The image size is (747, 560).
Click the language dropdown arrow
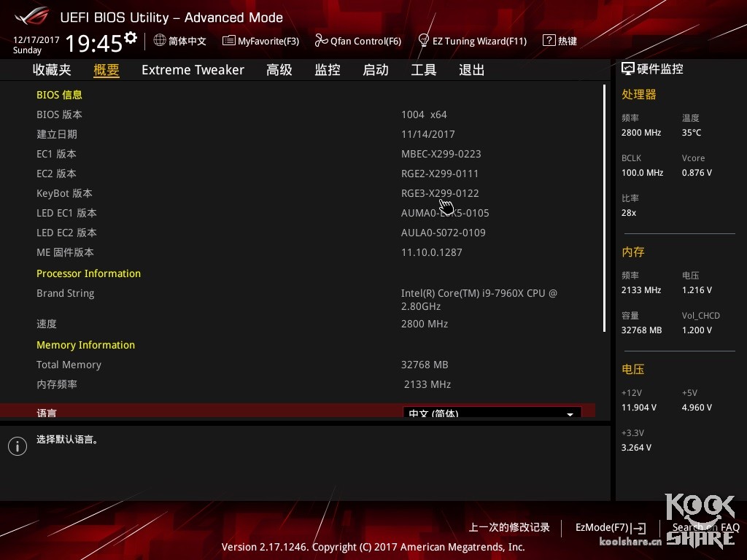570,414
